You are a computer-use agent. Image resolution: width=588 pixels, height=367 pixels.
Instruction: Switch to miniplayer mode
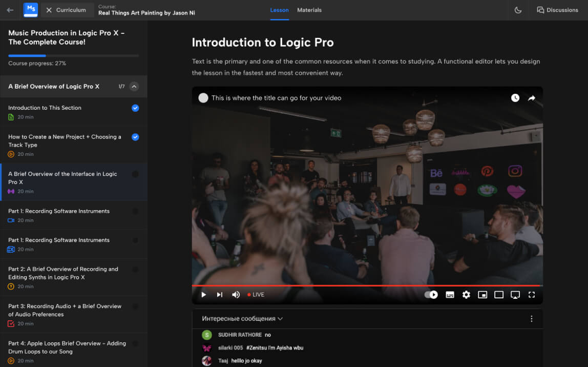coord(482,295)
